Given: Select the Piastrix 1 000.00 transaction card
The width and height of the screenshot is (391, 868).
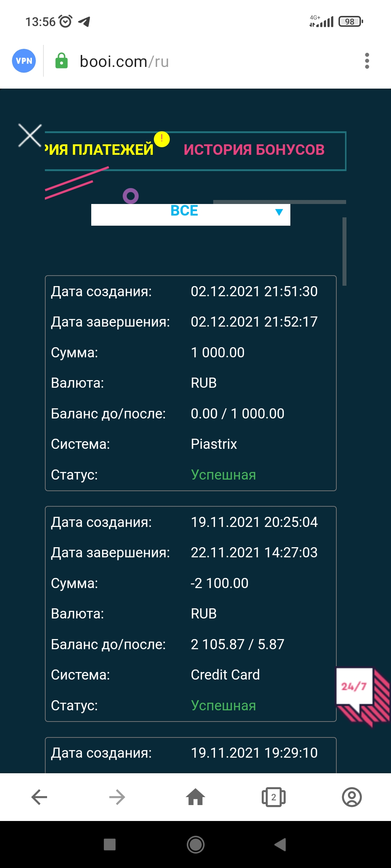Looking at the screenshot, I should 190,383.
